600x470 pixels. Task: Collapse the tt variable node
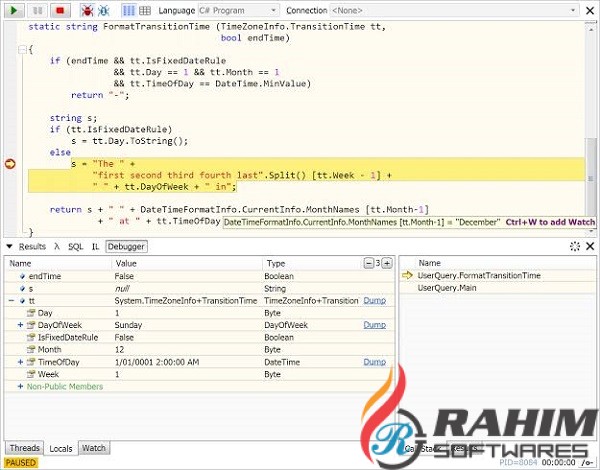pyautogui.click(x=11, y=300)
